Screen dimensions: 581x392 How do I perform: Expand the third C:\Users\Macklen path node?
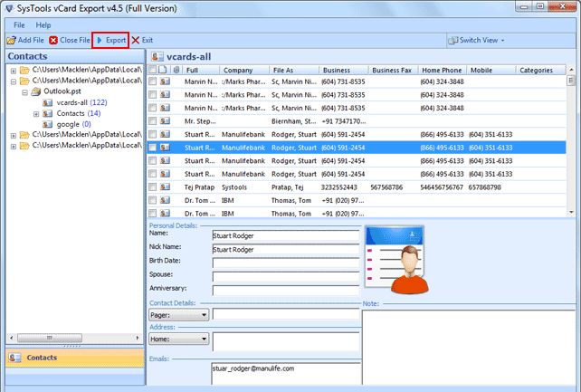click(x=14, y=136)
